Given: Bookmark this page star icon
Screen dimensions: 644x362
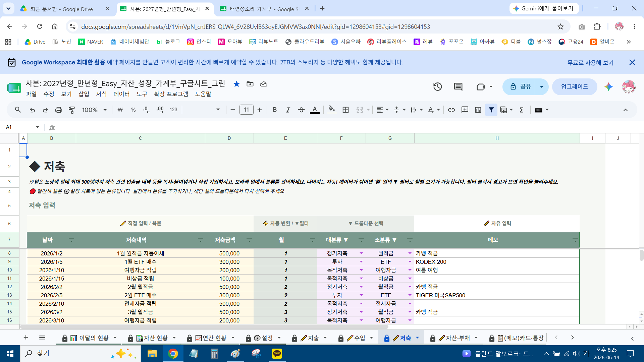Looking at the screenshot, I should tap(560, 26).
